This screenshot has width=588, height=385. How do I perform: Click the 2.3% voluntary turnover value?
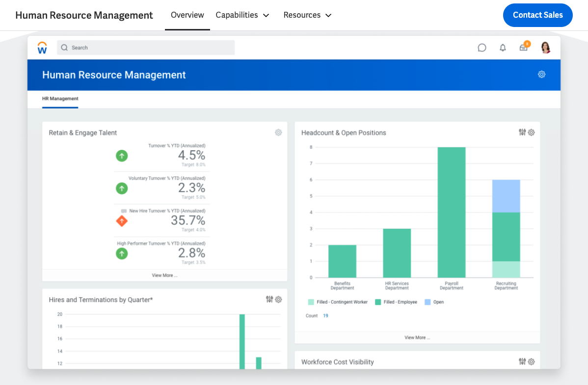point(191,188)
